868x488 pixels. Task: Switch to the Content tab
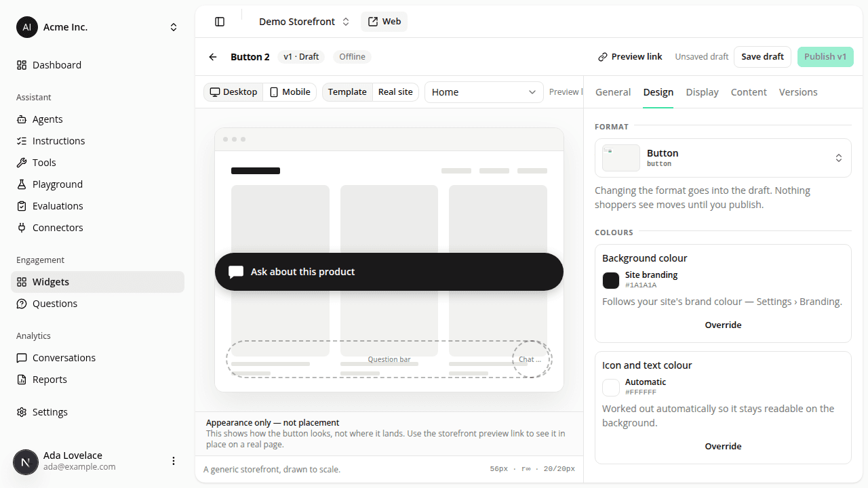coord(749,92)
